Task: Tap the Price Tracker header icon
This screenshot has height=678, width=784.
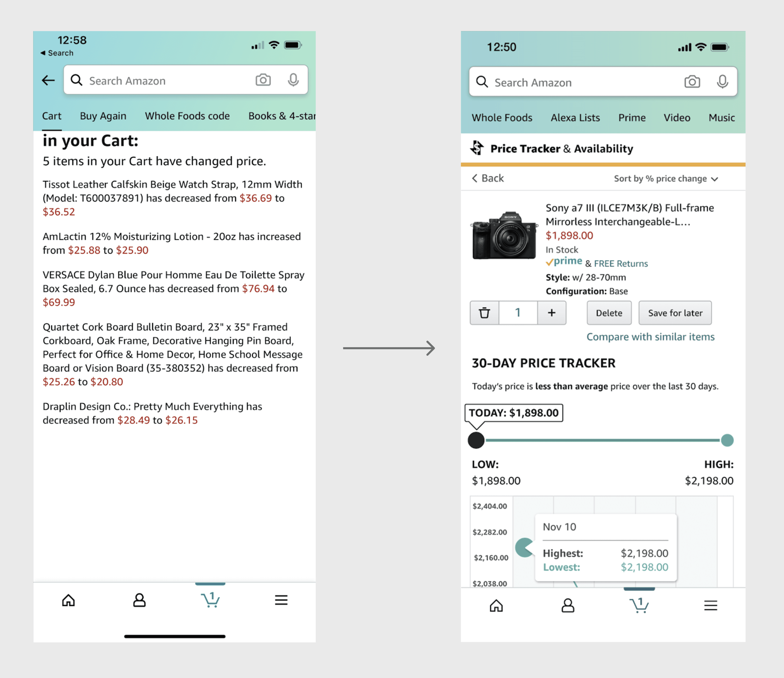Action: point(477,148)
